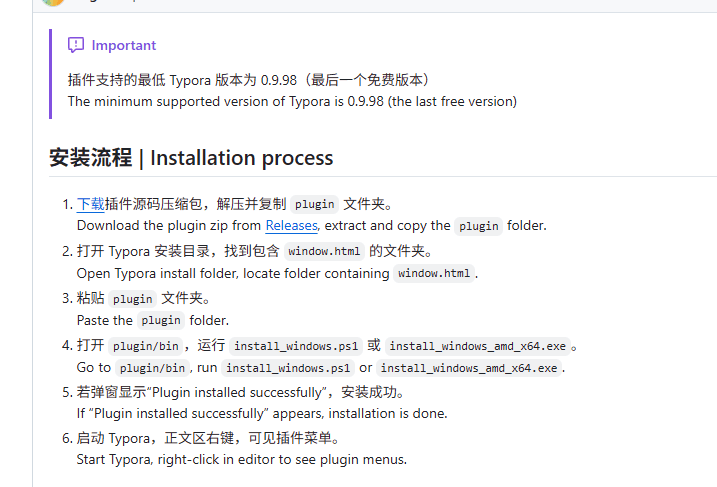Viewport: 717px width, 487px height.
Task: Click 'Open Typora install folder' text
Action: 157,273
